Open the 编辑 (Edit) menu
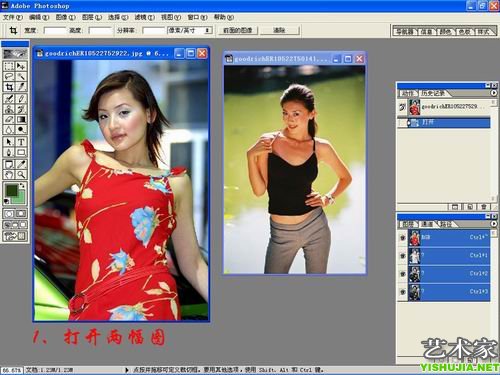The width and height of the screenshot is (500, 375). tap(39, 17)
